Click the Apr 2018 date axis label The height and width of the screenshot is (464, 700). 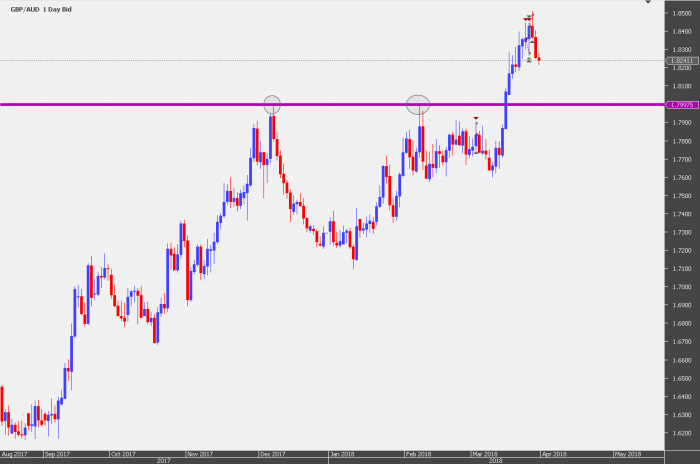[x=554, y=454]
